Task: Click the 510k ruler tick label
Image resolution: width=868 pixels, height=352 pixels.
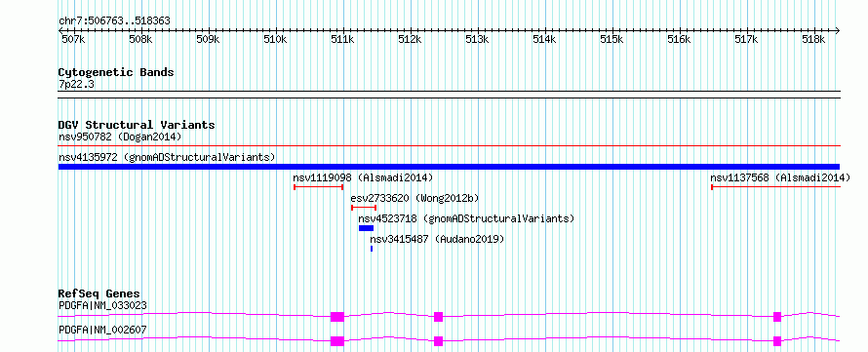Action: [x=275, y=40]
